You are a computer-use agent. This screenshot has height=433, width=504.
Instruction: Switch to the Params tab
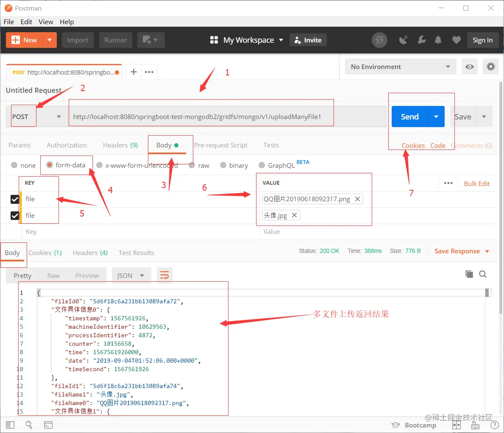[x=19, y=145]
